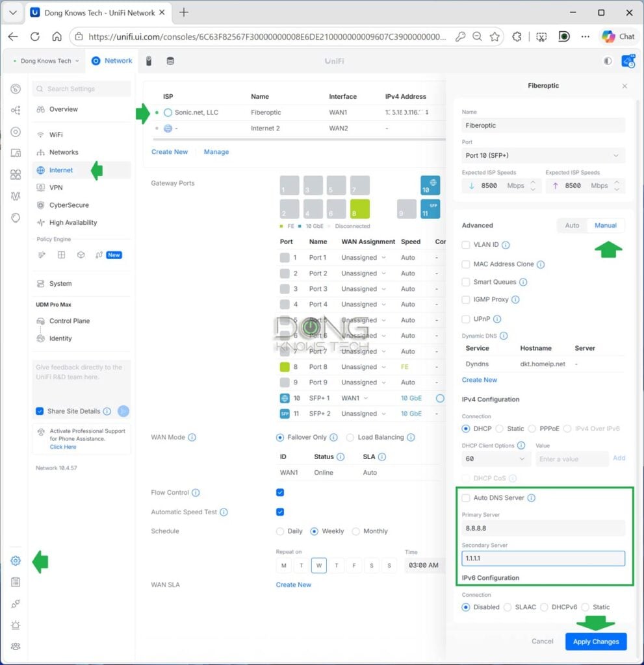
Task: Open the browser tab list chevron
Action: click(13, 13)
